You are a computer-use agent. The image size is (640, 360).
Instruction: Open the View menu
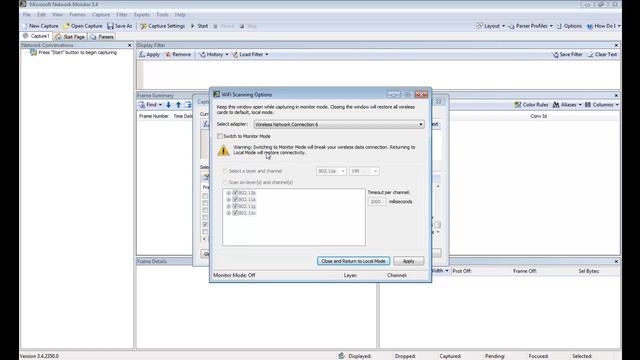click(x=58, y=15)
